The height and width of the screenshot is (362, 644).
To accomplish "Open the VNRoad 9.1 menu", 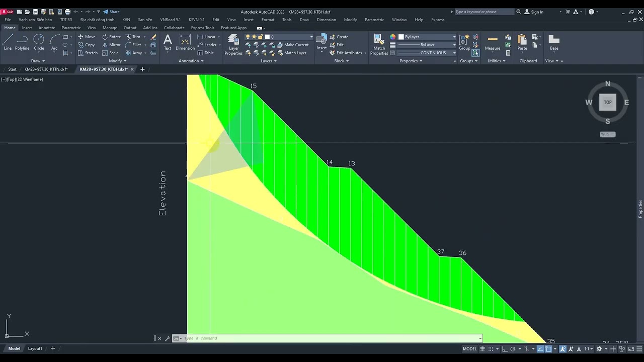I will tap(170, 20).
